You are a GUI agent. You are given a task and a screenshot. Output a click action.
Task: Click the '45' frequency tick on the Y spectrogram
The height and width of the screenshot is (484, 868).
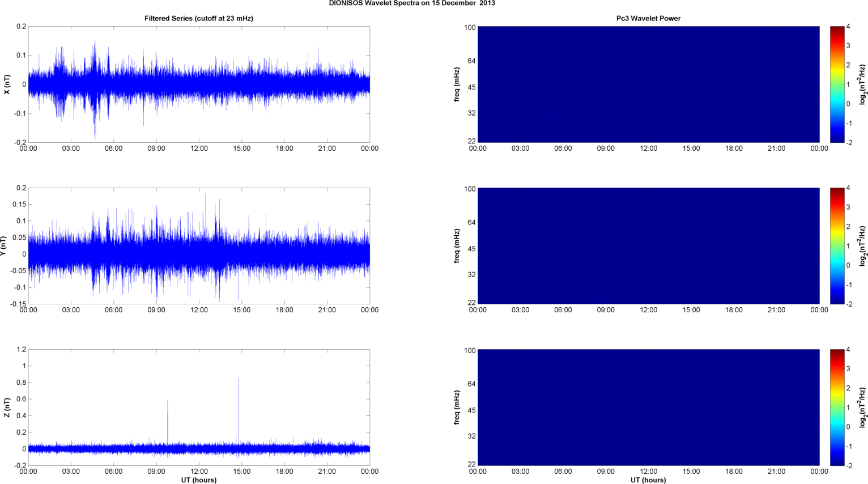[x=471, y=249]
